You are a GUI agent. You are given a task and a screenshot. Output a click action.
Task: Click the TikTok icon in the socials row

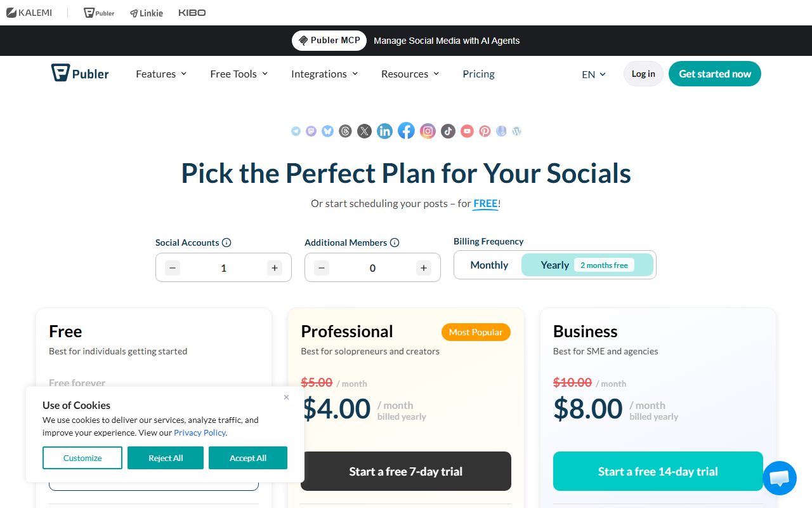click(449, 131)
